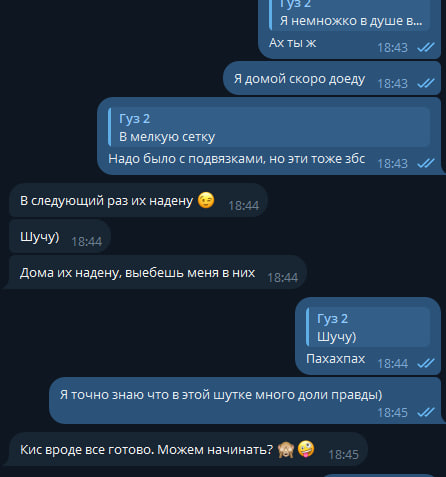Click the winking emoji in message
The width and height of the screenshot is (446, 477).
206,200
